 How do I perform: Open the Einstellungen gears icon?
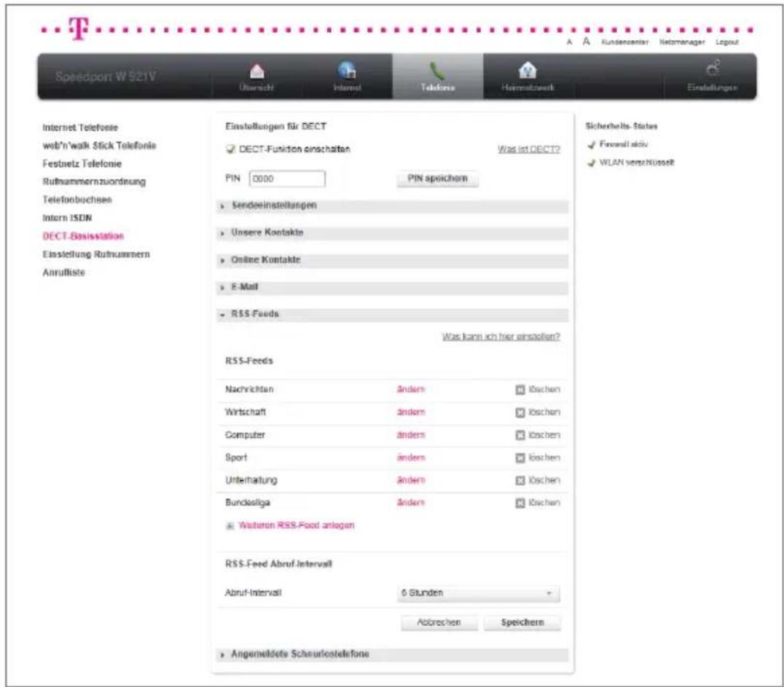tap(713, 68)
